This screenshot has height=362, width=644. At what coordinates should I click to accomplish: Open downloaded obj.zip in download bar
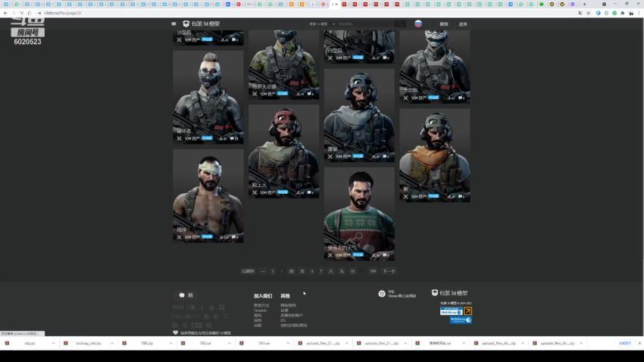click(30, 343)
